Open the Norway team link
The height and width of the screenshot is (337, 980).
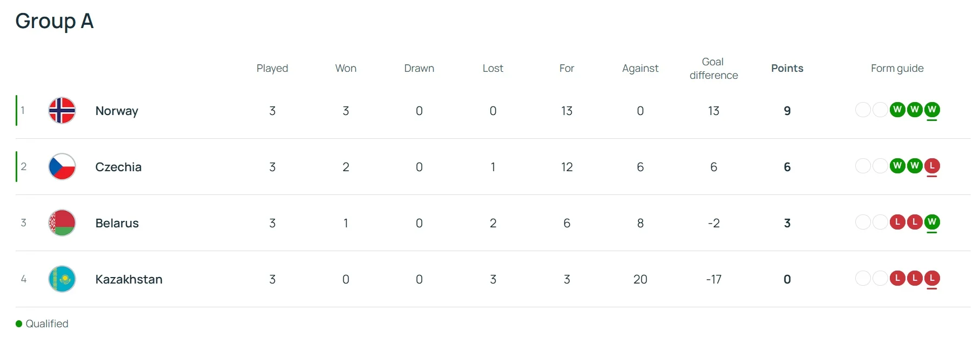117,111
